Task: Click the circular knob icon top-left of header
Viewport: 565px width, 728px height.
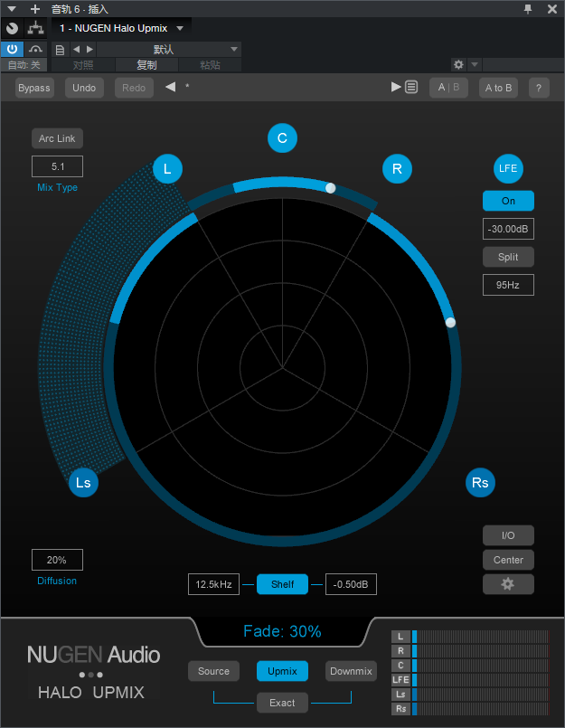Action: tap(13, 28)
